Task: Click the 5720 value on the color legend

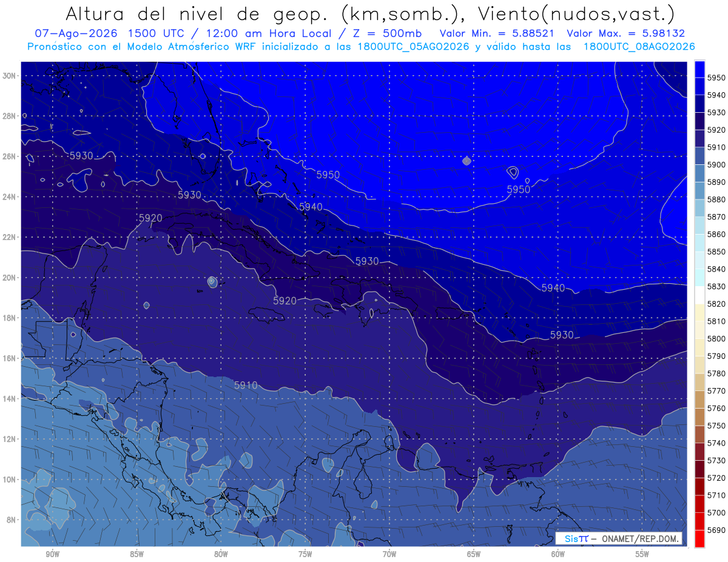Action: (716, 478)
